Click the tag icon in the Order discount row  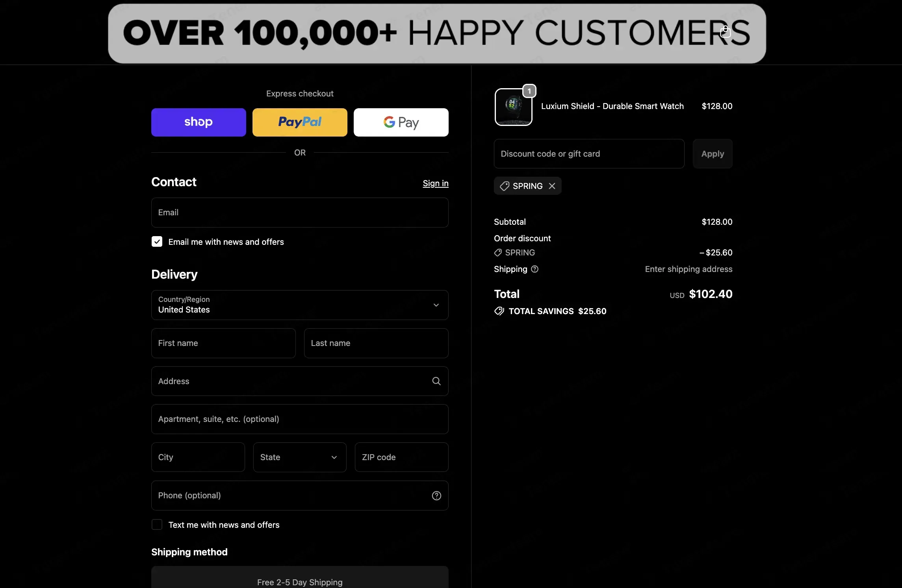pos(498,253)
